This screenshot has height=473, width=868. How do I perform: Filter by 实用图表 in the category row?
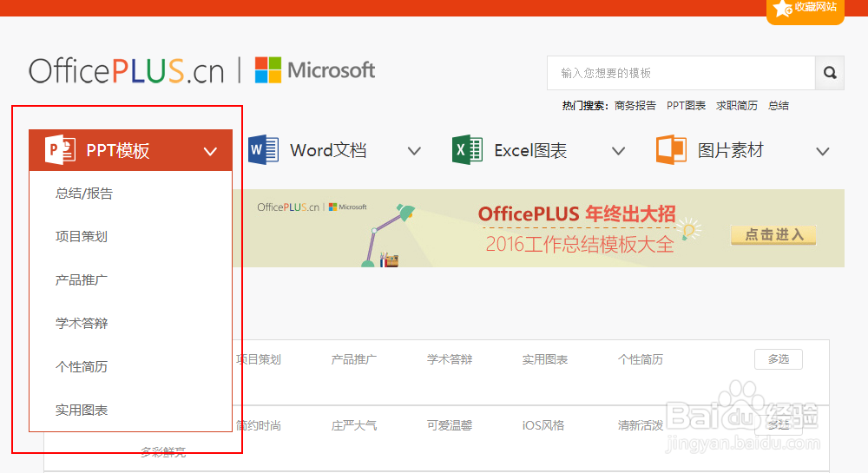coord(545,359)
